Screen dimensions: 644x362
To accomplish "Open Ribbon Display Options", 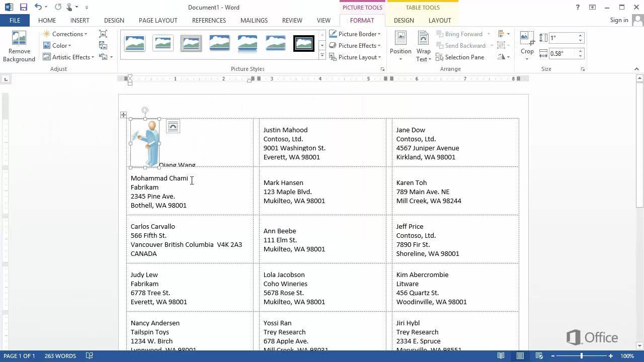I will point(593,7).
